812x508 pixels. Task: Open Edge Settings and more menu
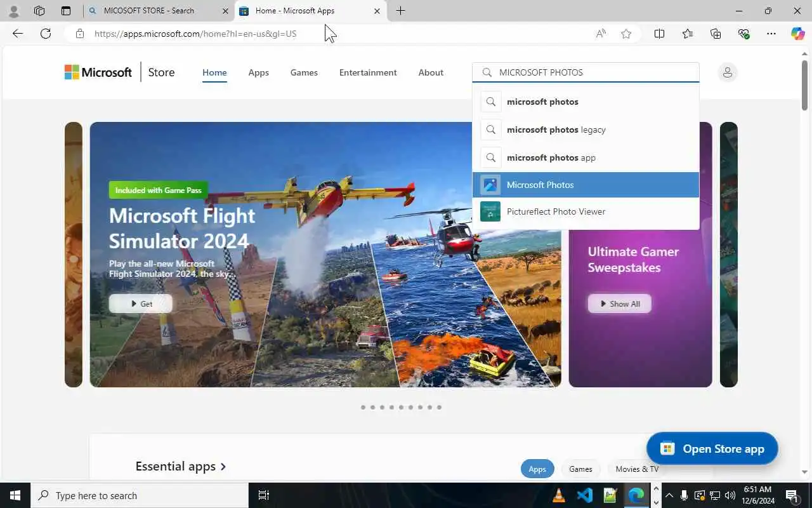(771, 34)
